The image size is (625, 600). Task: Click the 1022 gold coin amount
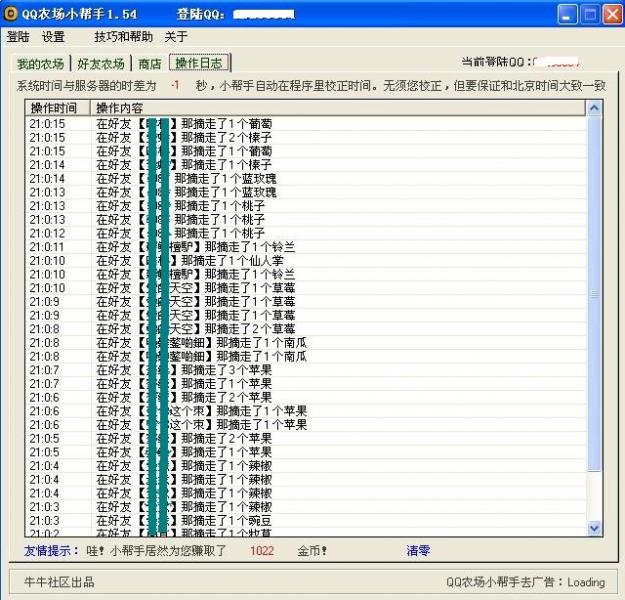click(262, 551)
